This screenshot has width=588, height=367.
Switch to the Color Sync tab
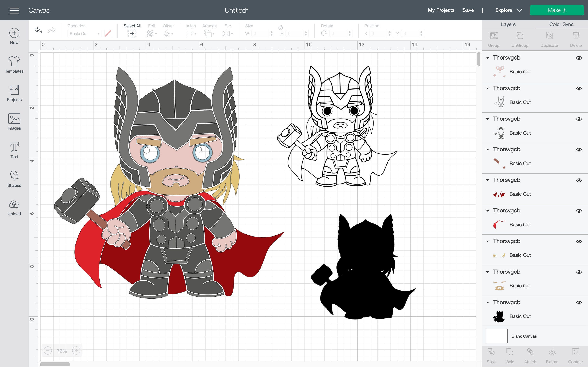pos(561,24)
